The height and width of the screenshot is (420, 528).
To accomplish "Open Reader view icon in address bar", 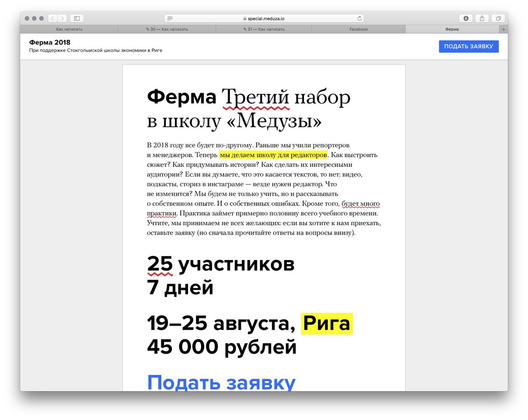I will (x=170, y=18).
